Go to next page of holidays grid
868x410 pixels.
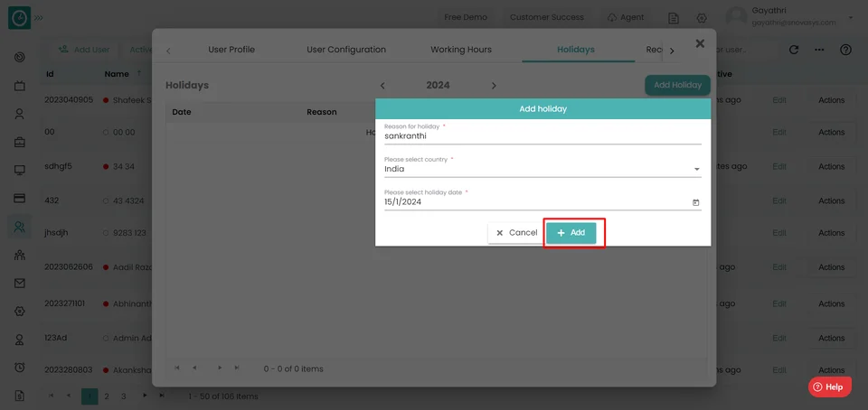pos(220,368)
